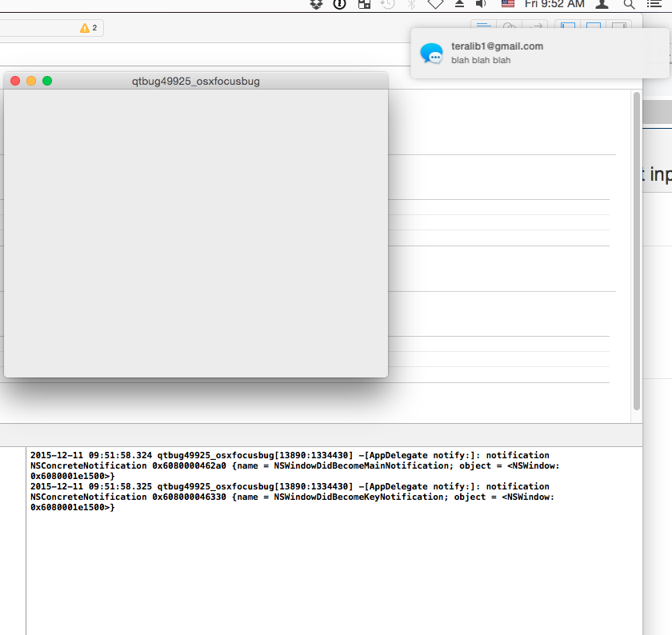Screen dimensions: 672x635
Task: Open the Version editor view
Action: coord(534,26)
